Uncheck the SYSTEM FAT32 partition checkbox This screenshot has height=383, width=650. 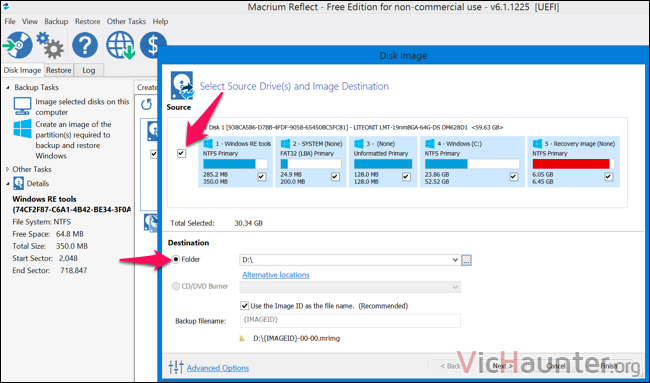(x=335, y=177)
